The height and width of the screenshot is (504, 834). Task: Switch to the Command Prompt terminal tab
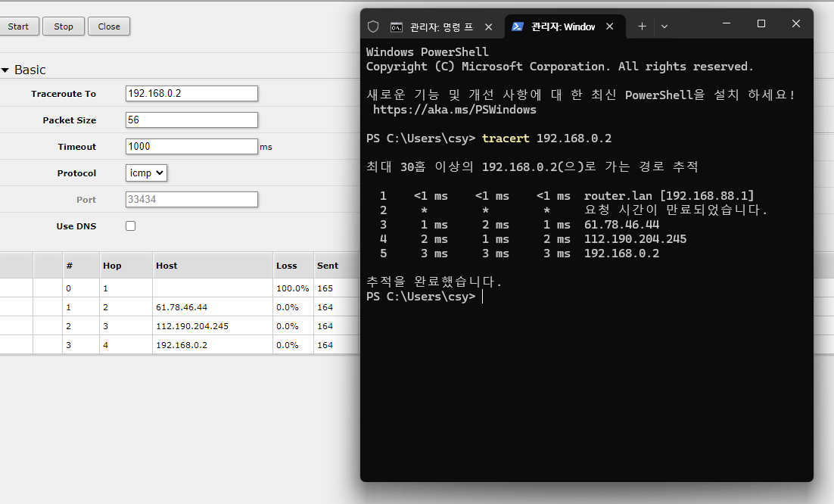click(x=441, y=26)
